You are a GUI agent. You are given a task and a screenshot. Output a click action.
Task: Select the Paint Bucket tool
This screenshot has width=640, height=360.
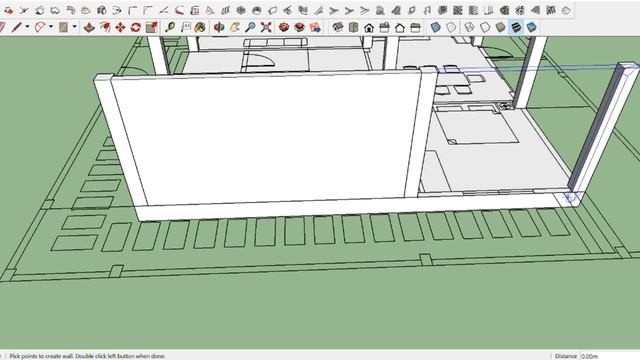pyautogui.click(x=200, y=27)
